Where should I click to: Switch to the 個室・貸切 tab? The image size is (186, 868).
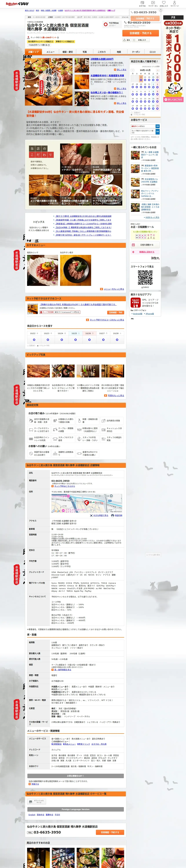coord(68,52)
